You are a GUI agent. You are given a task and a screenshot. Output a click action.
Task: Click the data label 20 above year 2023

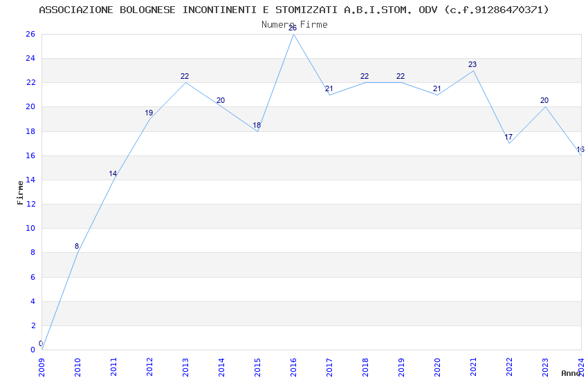(x=544, y=100)
